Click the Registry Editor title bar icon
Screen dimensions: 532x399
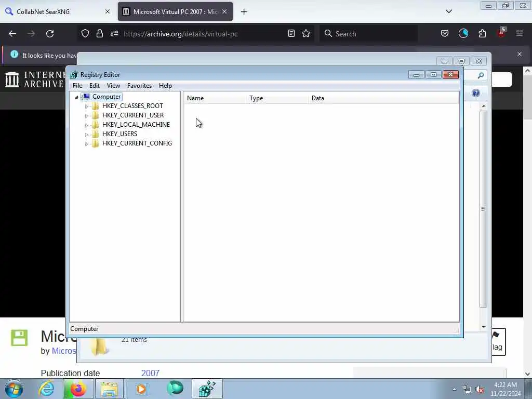pyautogui.click(x=74, y=75)
